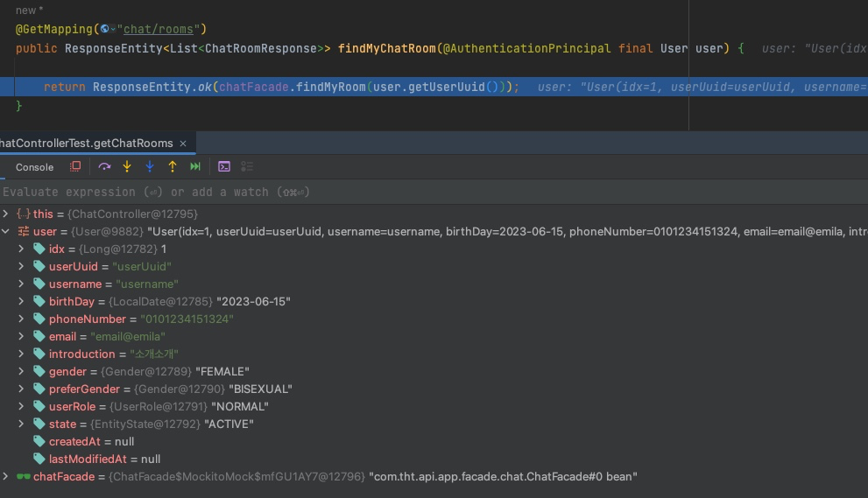Open the Evaluate Expression icon

224,166
